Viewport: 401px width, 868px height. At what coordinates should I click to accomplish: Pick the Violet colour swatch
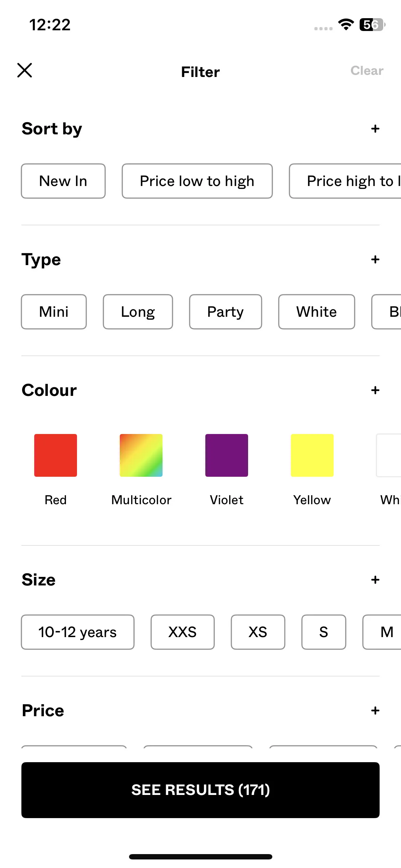(227, 455)
